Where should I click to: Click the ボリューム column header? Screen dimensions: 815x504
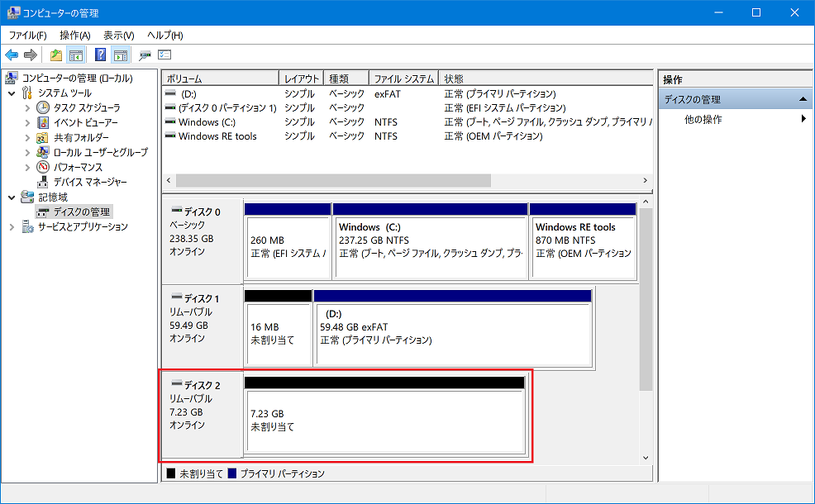(219, 77)
